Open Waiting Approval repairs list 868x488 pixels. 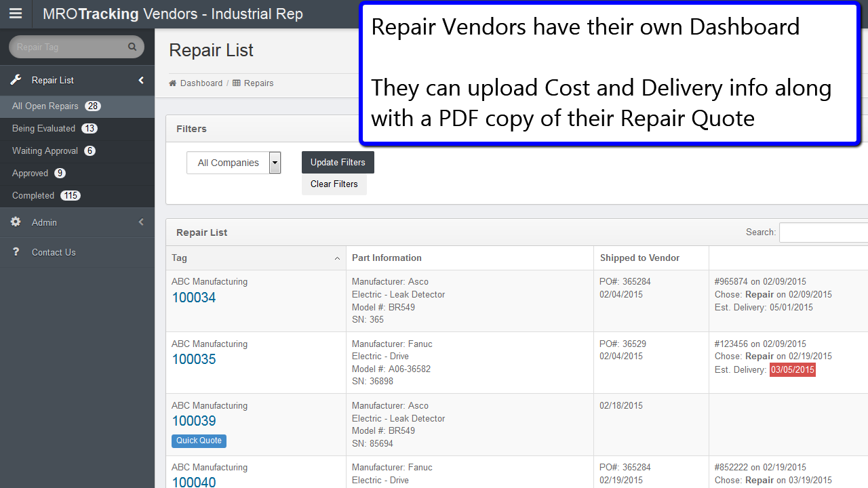tap(77, 150)
